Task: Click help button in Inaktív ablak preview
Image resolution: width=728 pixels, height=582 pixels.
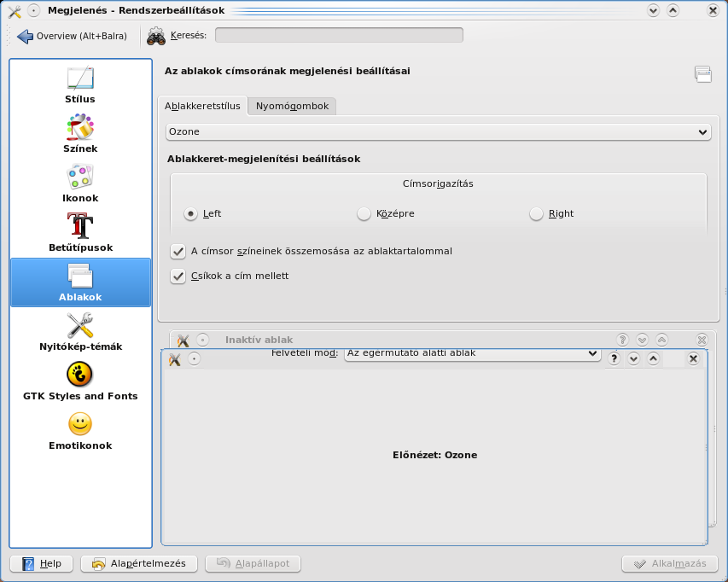Action: click(623, 340)
